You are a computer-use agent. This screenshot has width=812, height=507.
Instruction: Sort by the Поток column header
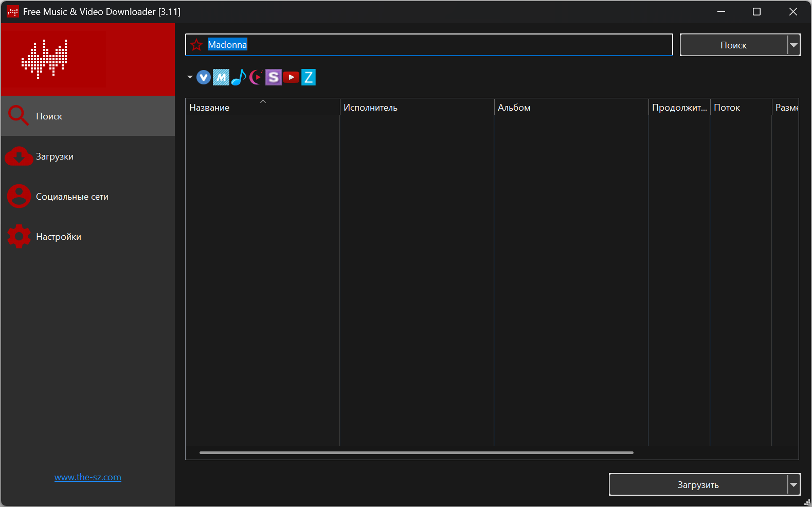741,108
